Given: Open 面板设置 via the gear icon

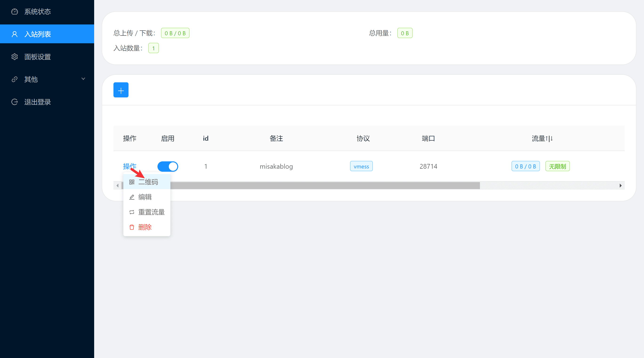Looking at the screenshot, I should [x=15, y=57].
